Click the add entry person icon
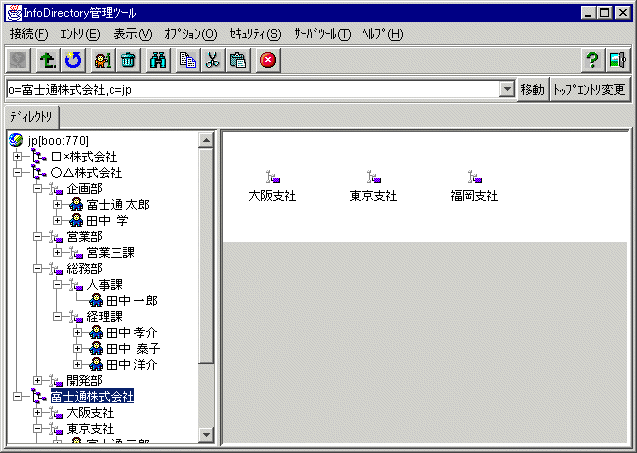637x453 pixels. [x=103, y=61]
